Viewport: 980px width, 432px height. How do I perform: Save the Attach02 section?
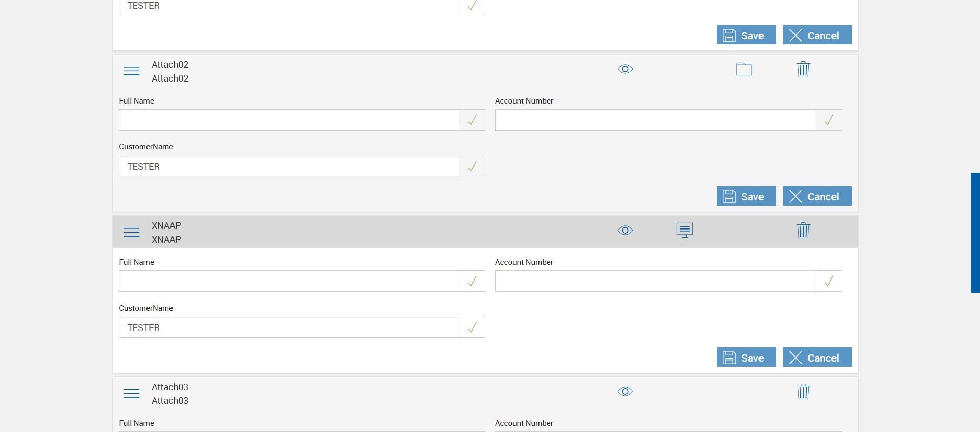coord(746,196)
